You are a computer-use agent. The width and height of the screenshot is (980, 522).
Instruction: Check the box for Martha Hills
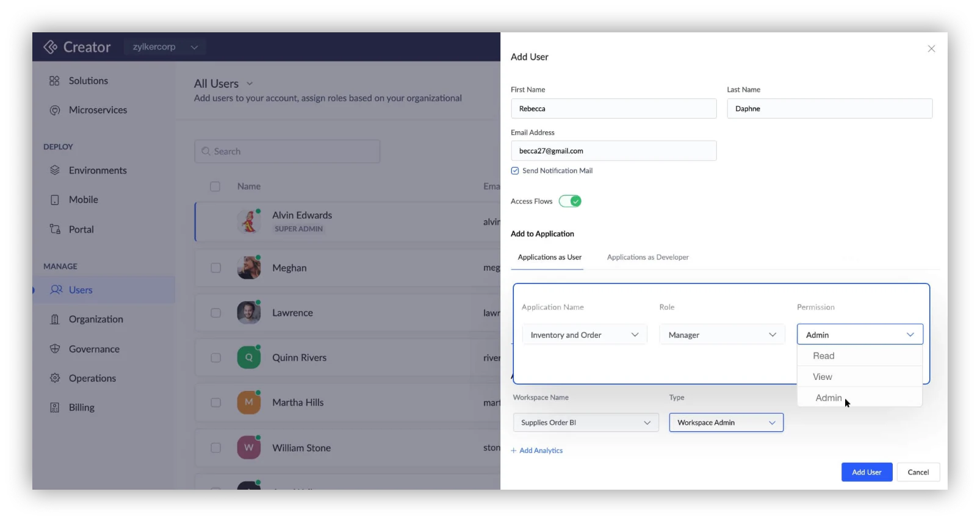click(215, 402)
